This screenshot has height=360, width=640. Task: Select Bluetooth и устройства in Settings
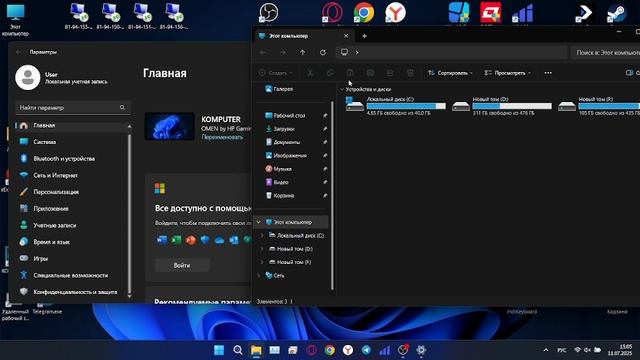pos(72,158)
